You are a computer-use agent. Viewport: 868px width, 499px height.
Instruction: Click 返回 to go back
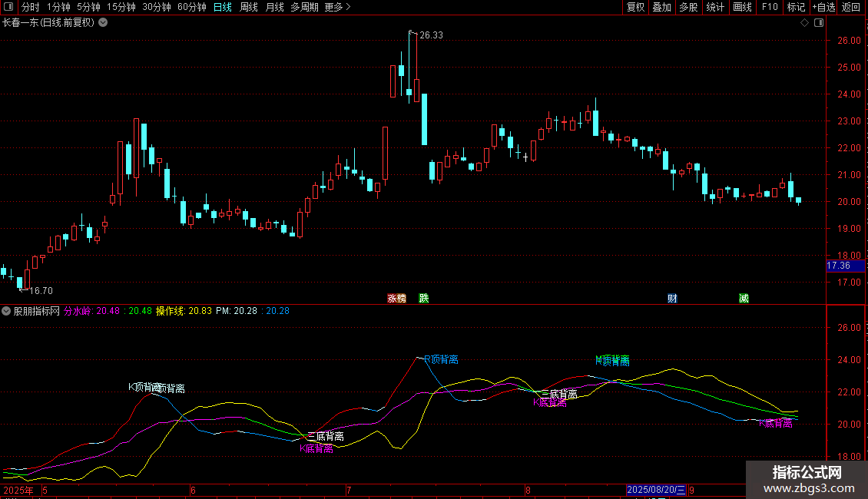point(851,7)
